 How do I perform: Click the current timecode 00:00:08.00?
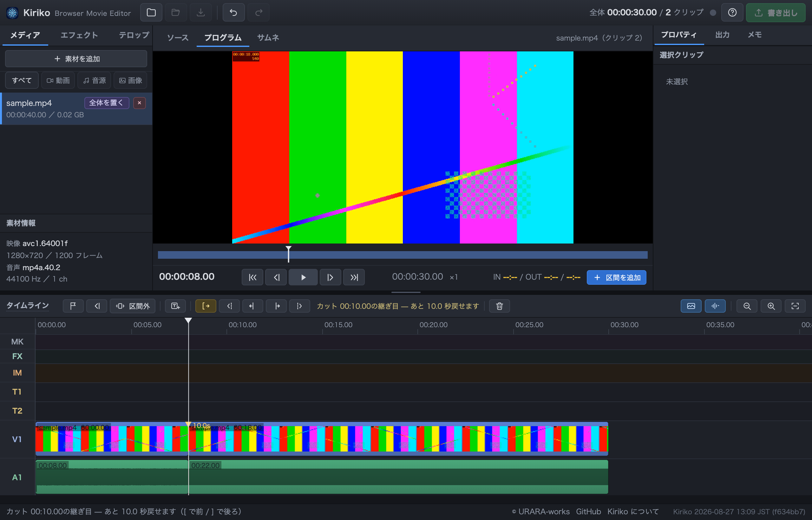click(x=187, y=276)
